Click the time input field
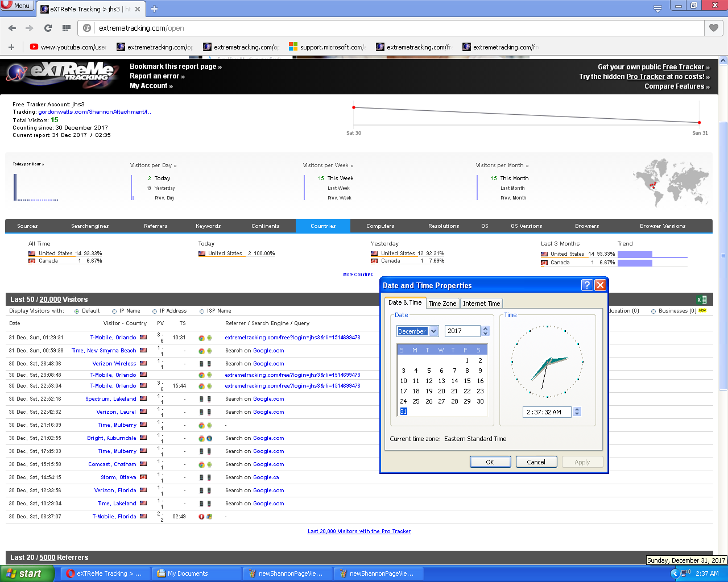Screen dimensions: 728x582 546,412
